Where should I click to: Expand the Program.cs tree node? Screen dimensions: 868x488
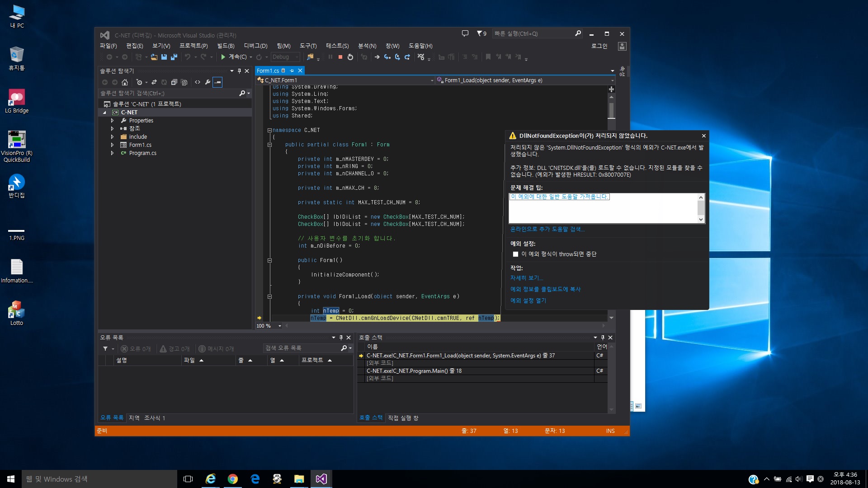[112, 153]
